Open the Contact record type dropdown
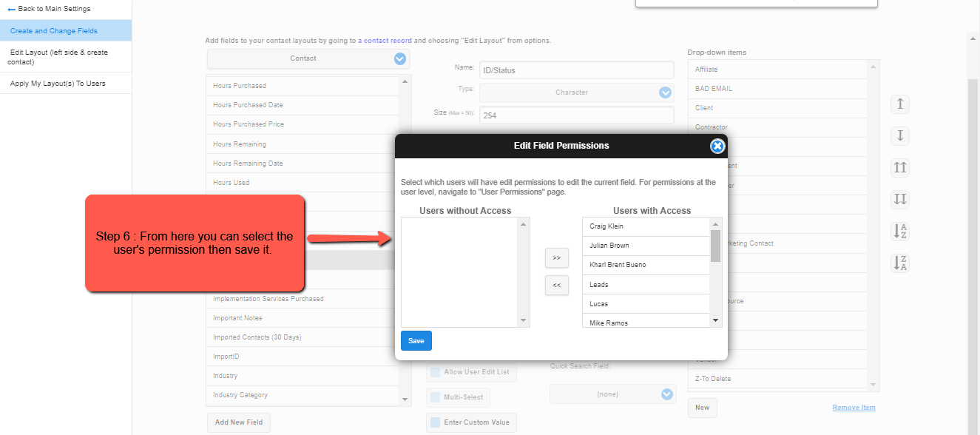The width and height of the screenshot is (980, 435). (x=308, y=58)
